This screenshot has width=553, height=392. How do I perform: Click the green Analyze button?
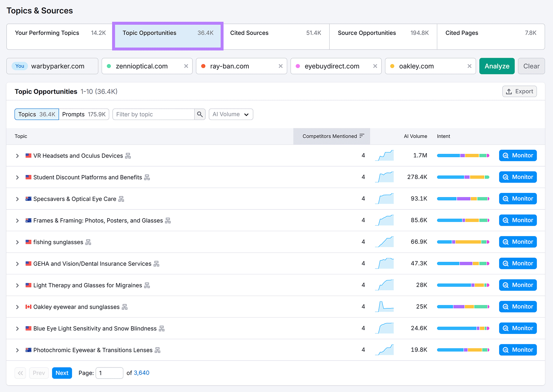click(497, 66)
